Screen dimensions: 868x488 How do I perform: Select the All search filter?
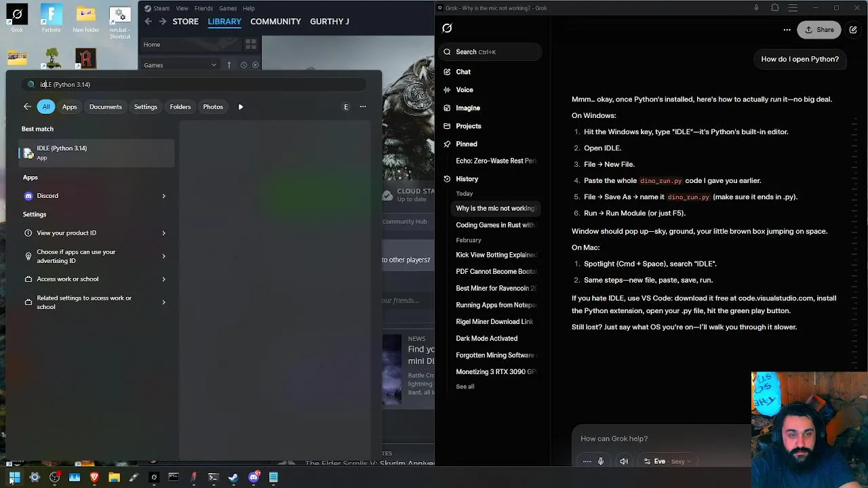[46, 106]
